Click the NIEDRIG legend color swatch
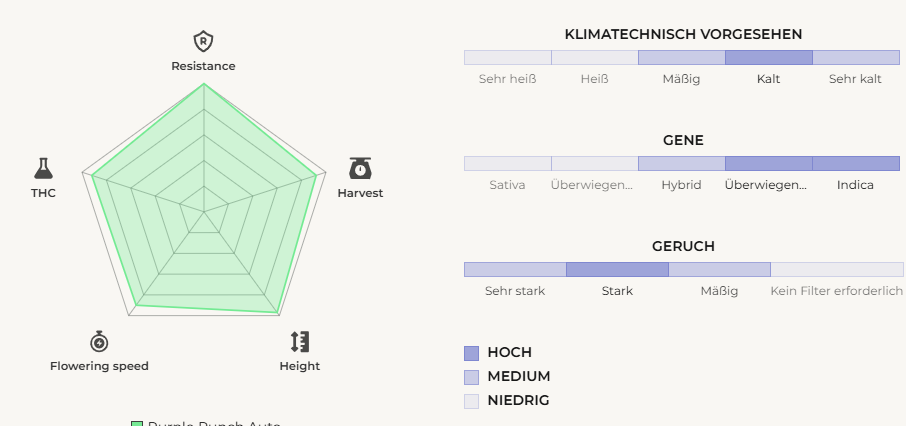906x426 pixels. click(472, 400)
